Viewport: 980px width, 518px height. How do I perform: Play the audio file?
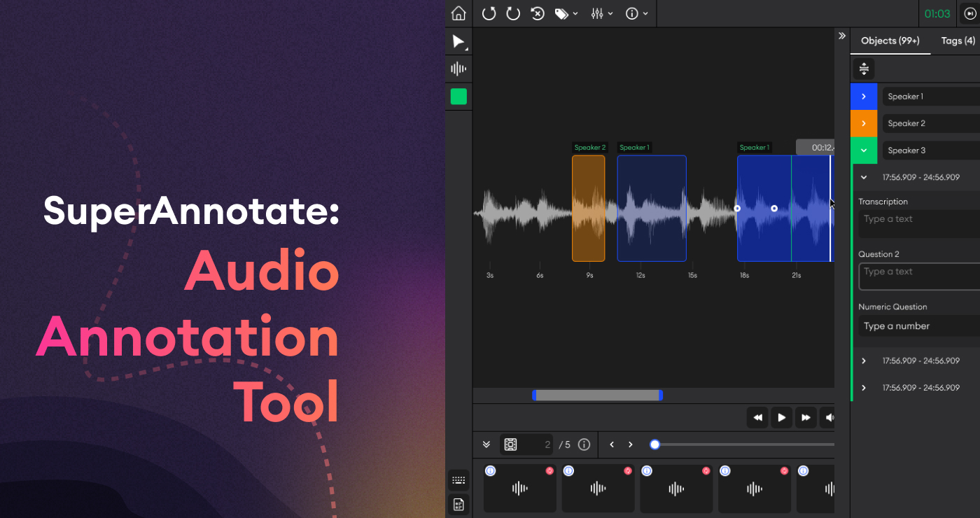coord(781,417)
